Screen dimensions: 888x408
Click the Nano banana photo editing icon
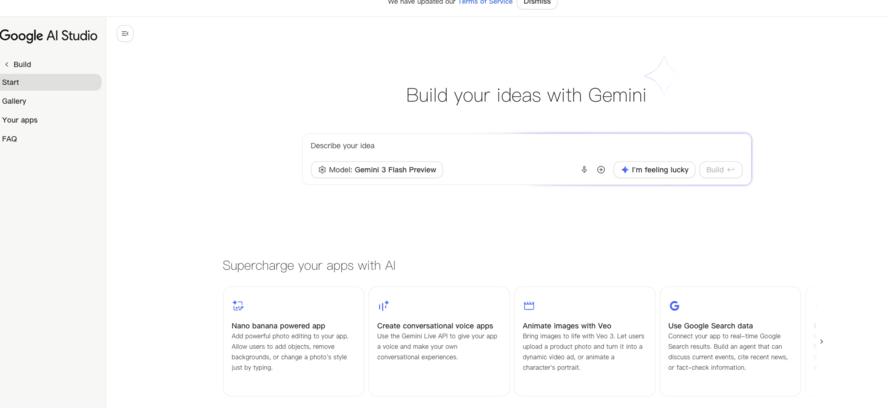pos(238,306)
